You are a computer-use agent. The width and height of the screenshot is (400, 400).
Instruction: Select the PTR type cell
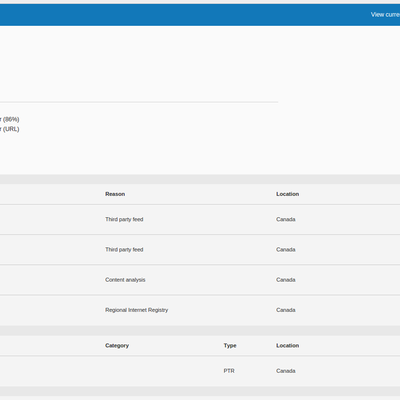pos(229,371)
